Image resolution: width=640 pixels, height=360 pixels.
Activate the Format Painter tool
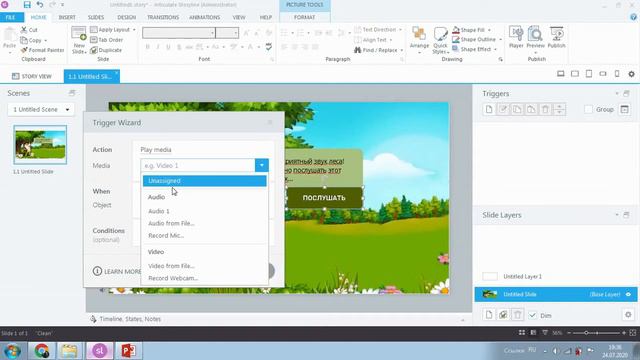(x=42, y=50)
